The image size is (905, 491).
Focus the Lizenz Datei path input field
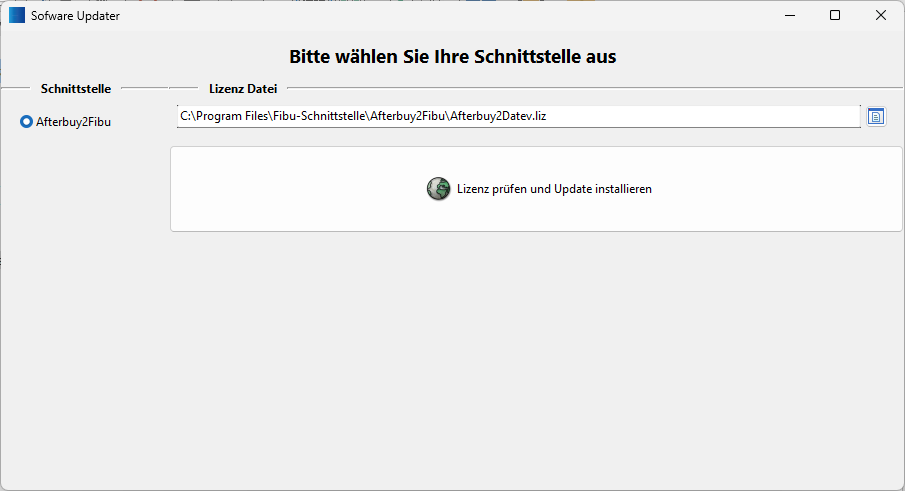(x=700, y=117)
